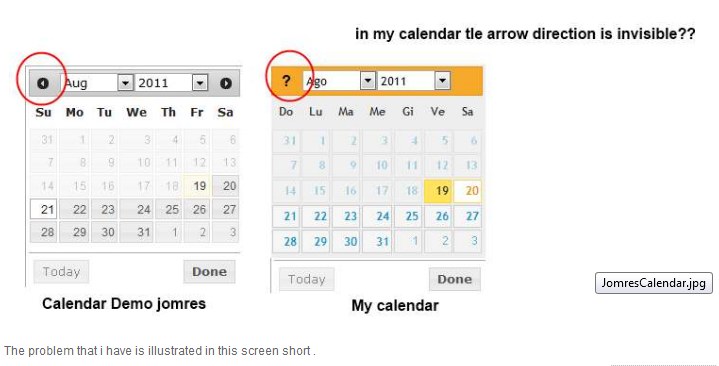719x366 pixels.
Task: Select day 21 in demo calendar
Action: (44, 209)
